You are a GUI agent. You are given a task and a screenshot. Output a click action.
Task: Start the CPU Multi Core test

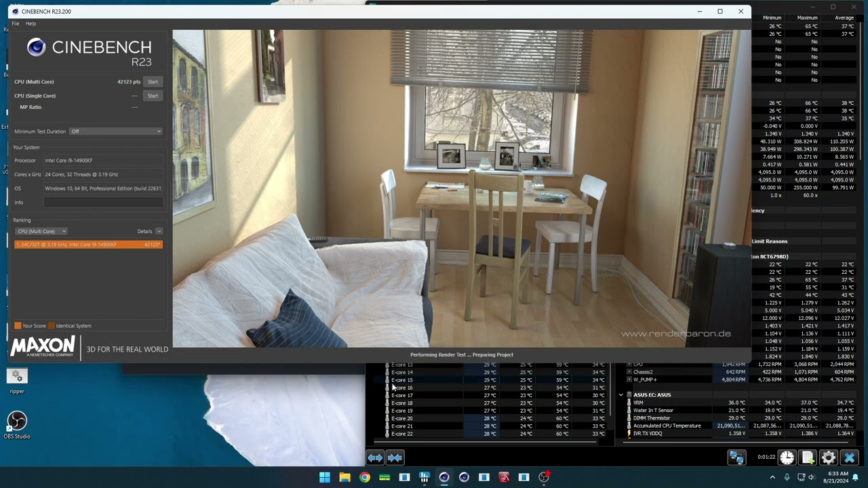coord(153,82)
